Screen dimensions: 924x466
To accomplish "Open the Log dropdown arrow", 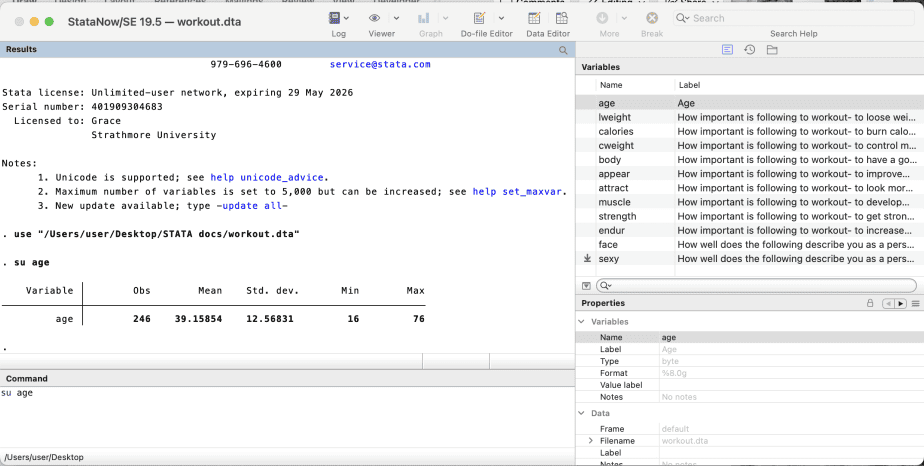I will (x=346, y=18).
